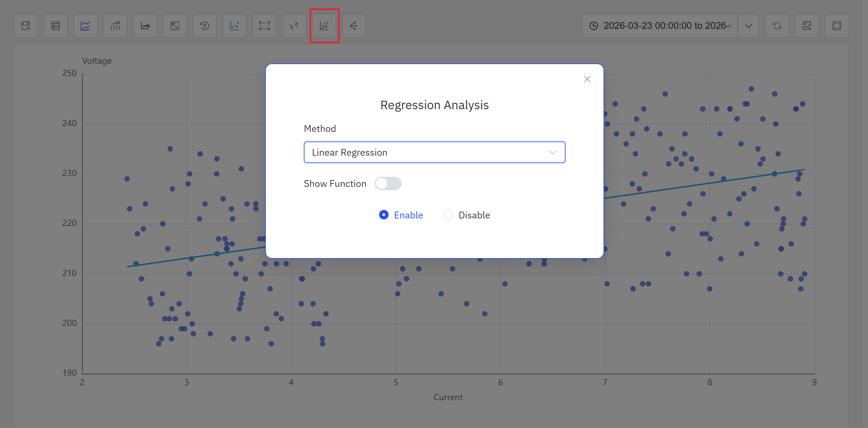
Task: Switch to the bar chart view
Action: [x=115, y=26]
